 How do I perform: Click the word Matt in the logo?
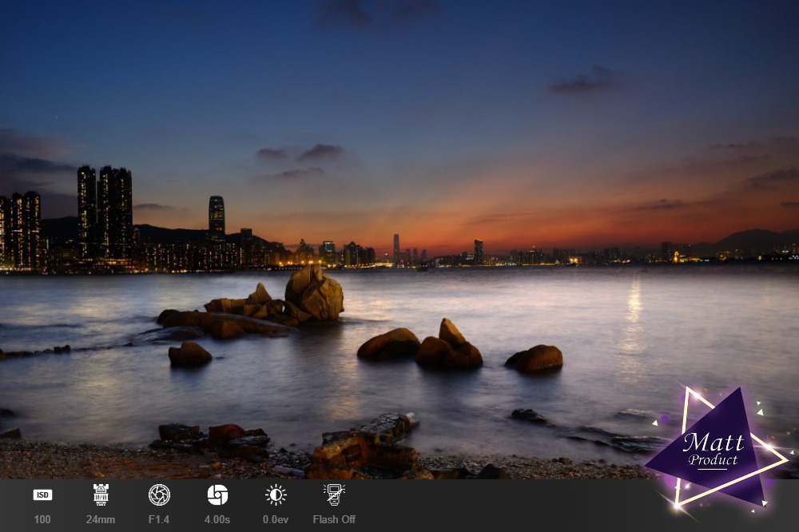[713, 441]
